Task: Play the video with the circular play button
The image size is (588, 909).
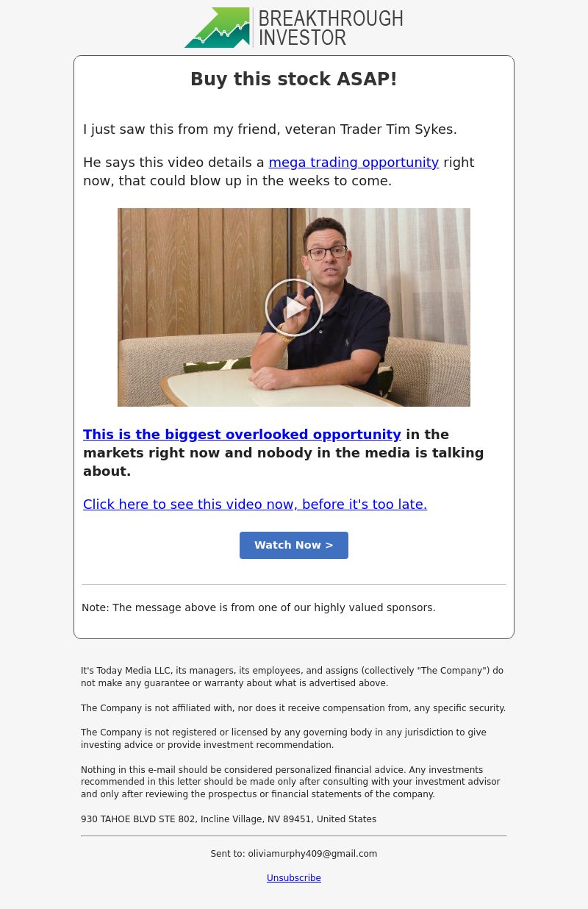Action: click(294, 307)
